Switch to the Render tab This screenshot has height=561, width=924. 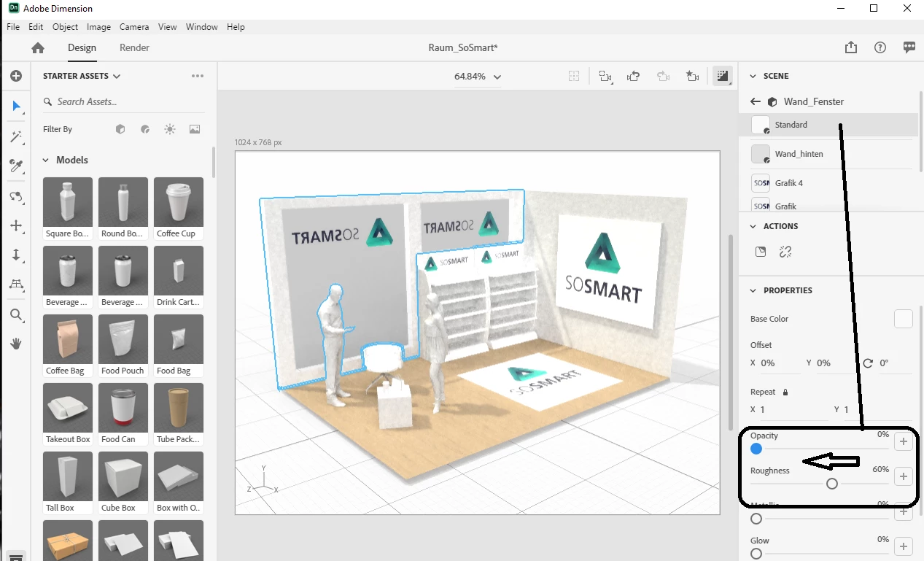point(134,47)
